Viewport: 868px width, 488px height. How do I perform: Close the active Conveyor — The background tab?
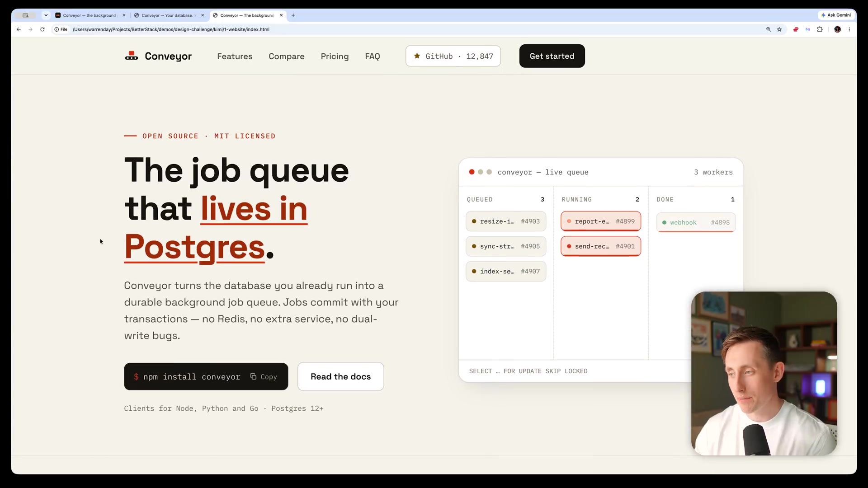[x=281, y=15]
